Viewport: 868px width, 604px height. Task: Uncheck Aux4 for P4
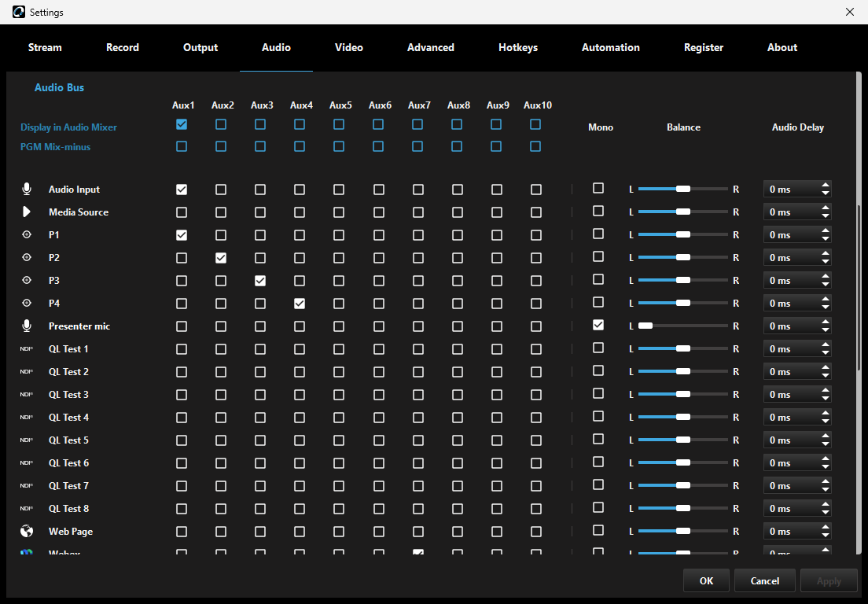300,304
